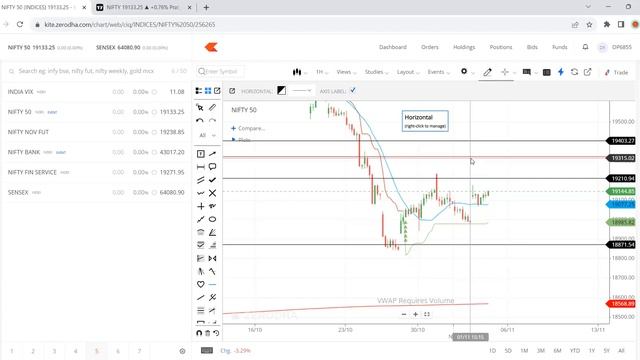
Task: Delete drawings with trash icon
Action: coord(207,333)
